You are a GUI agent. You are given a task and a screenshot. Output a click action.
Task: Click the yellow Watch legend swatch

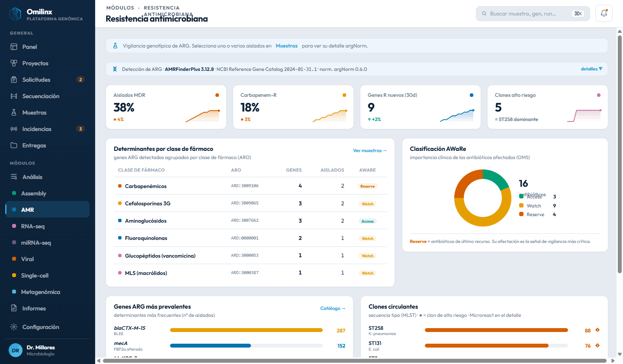[x=521, y=206]
